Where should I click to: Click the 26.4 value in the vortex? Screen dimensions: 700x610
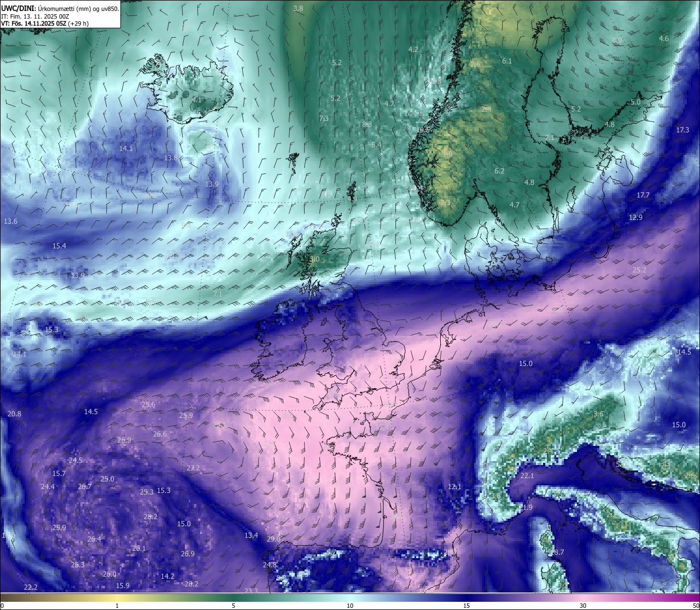click(x=94, y=539)
